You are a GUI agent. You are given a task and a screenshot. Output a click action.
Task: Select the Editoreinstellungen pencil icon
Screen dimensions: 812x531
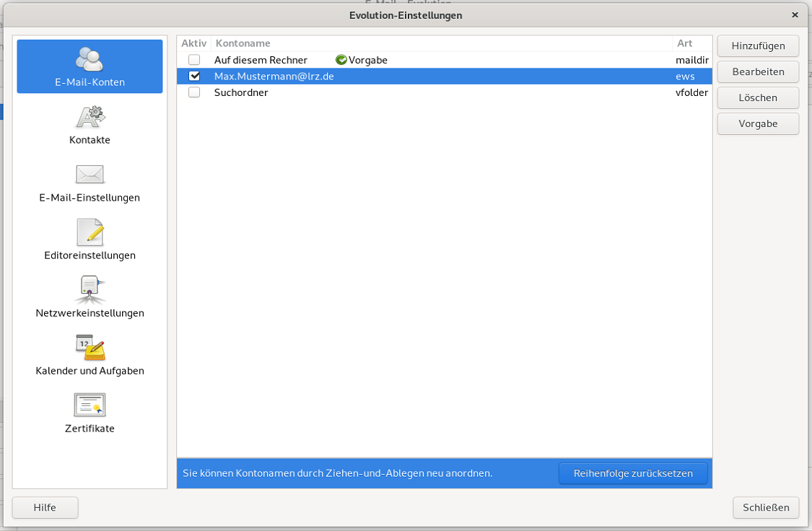tap(90, 232)
